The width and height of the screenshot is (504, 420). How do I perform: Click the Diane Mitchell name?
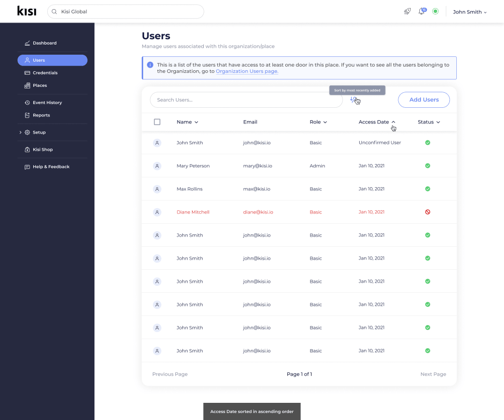tap(193, 212)
